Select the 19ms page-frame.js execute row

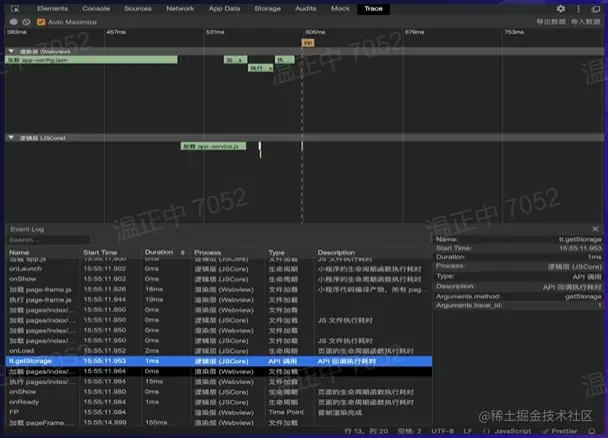point(219,300)
